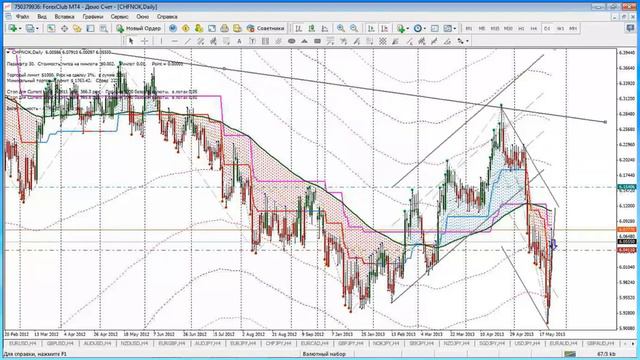Click the templates icon
640x360 pixels.
pyautogui.click(x=448, y=28)
